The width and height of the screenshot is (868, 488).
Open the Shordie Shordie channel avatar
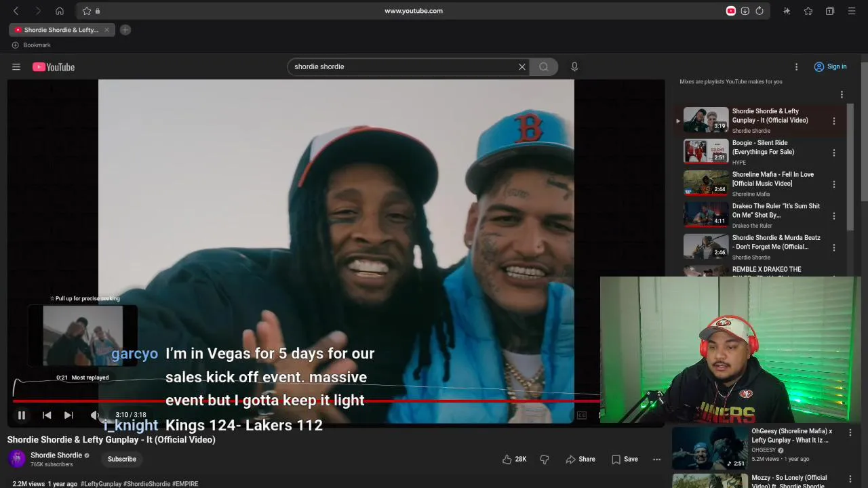point(17,459)
